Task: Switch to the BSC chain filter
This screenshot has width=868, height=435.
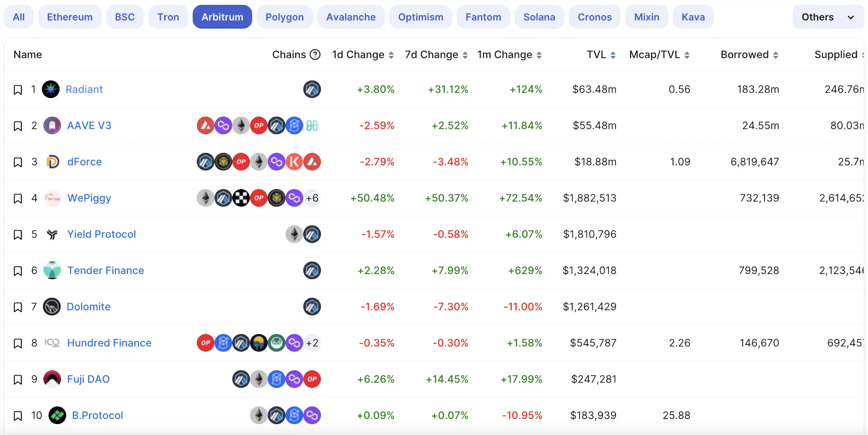Action: (125, 17)
